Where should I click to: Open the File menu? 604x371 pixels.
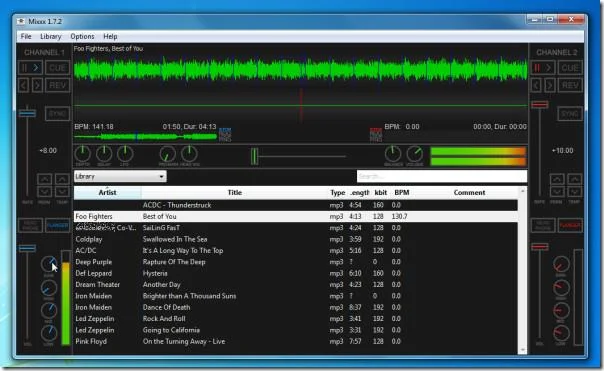26,36
